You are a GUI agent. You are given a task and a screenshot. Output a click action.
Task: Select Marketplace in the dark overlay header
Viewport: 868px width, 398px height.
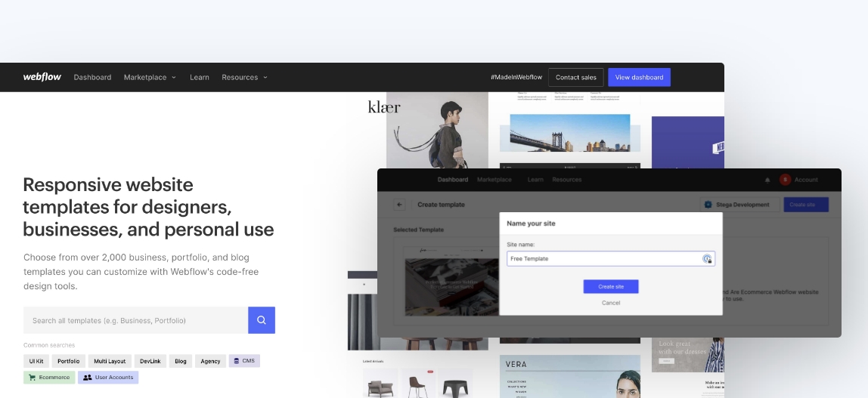tap(494, 180)
